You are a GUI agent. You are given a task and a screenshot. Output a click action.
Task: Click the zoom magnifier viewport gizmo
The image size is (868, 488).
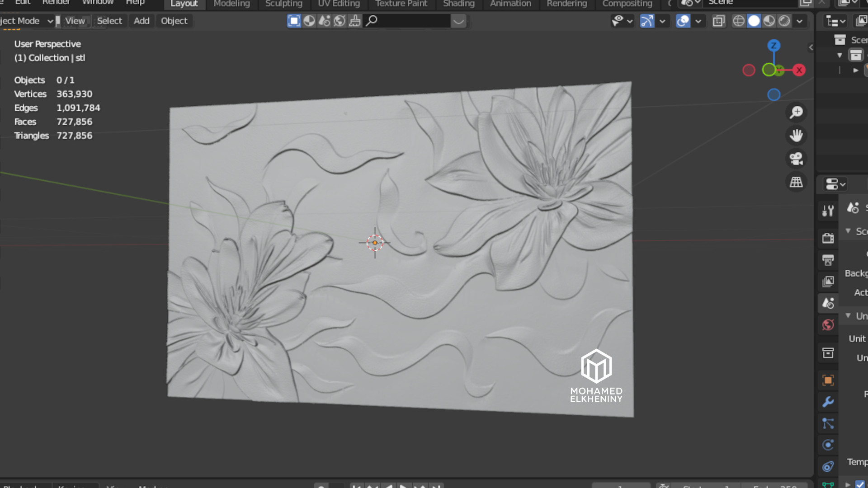[796, 112]
